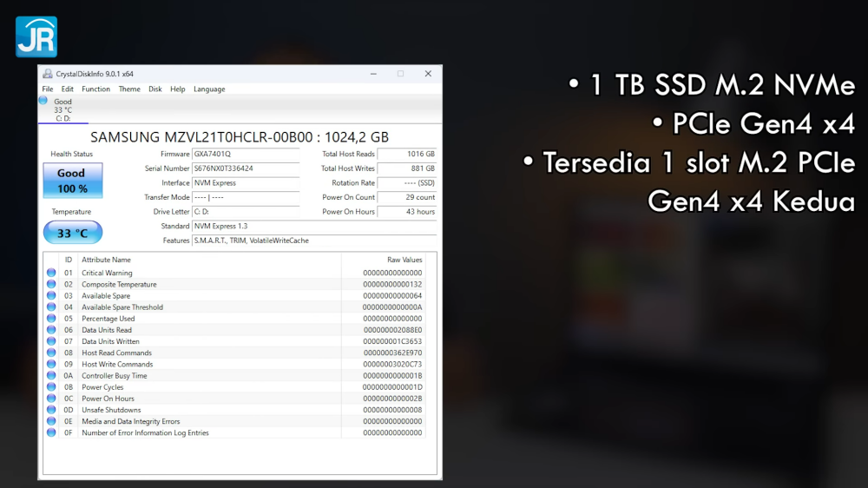Open the Language menu

tap(209, 89)
